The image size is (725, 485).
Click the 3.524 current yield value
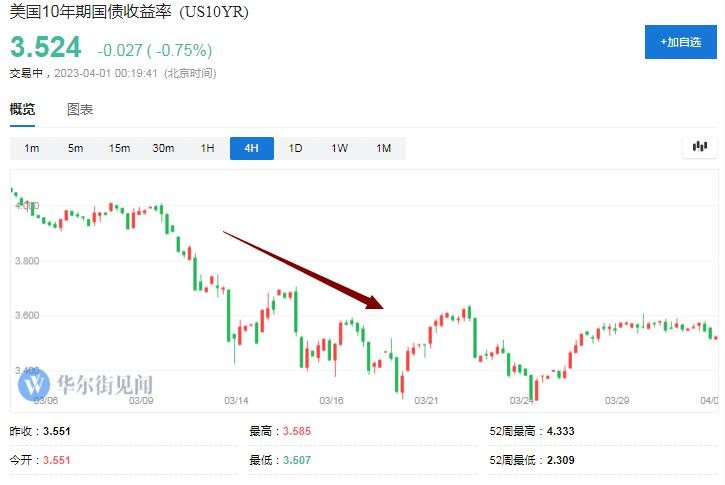(x=45, y=48)
